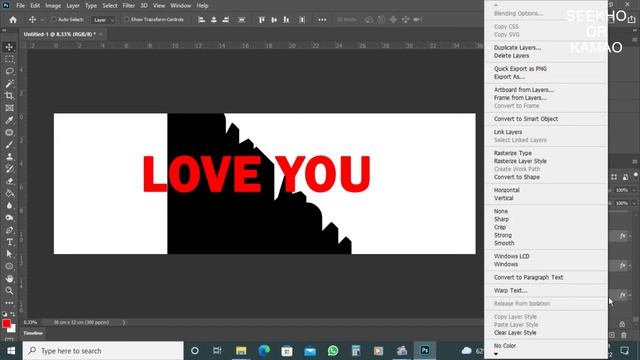
Task: Align top edges in options bar
Action: pyautogui.click(x=262, y=20)
